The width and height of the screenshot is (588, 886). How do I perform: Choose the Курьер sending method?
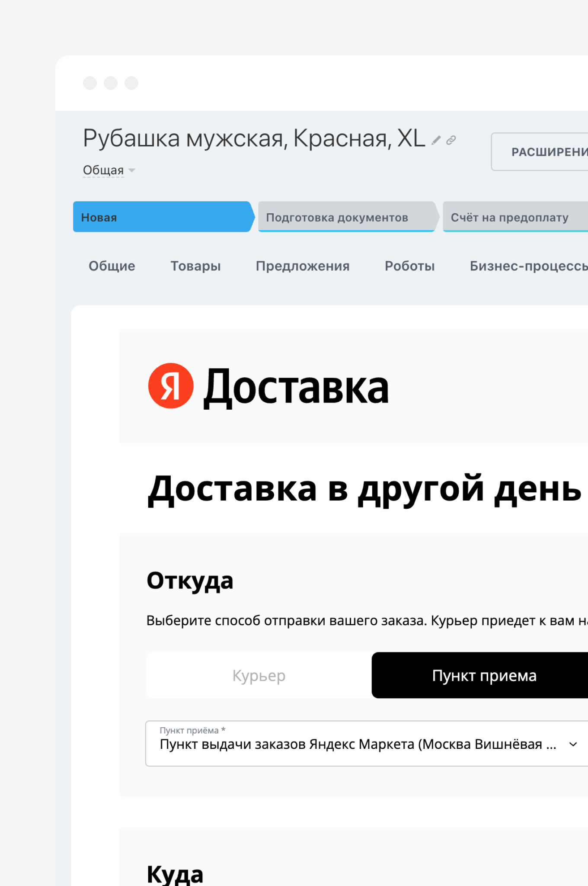[x=259, y=675]
